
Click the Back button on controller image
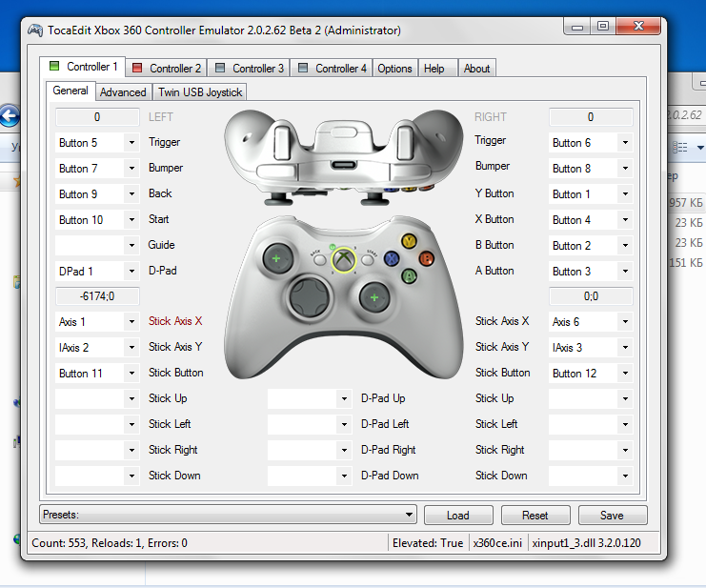(319, 260)
